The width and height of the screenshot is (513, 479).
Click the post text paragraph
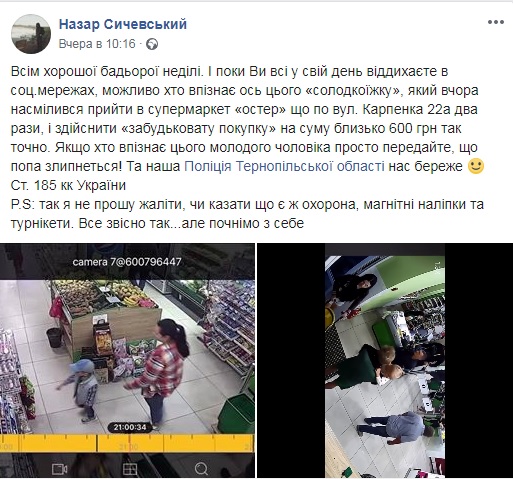pyautogui.click(x=247, y=147)
